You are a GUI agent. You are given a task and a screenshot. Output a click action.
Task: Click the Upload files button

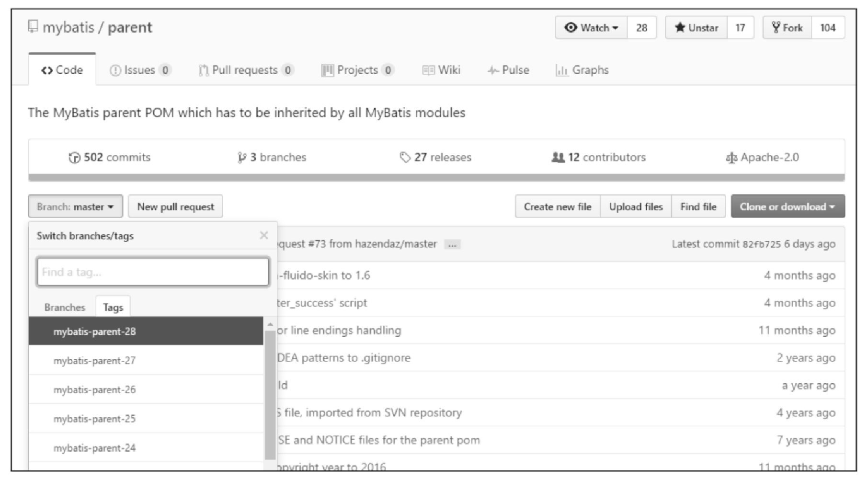[x=636, y=206]
